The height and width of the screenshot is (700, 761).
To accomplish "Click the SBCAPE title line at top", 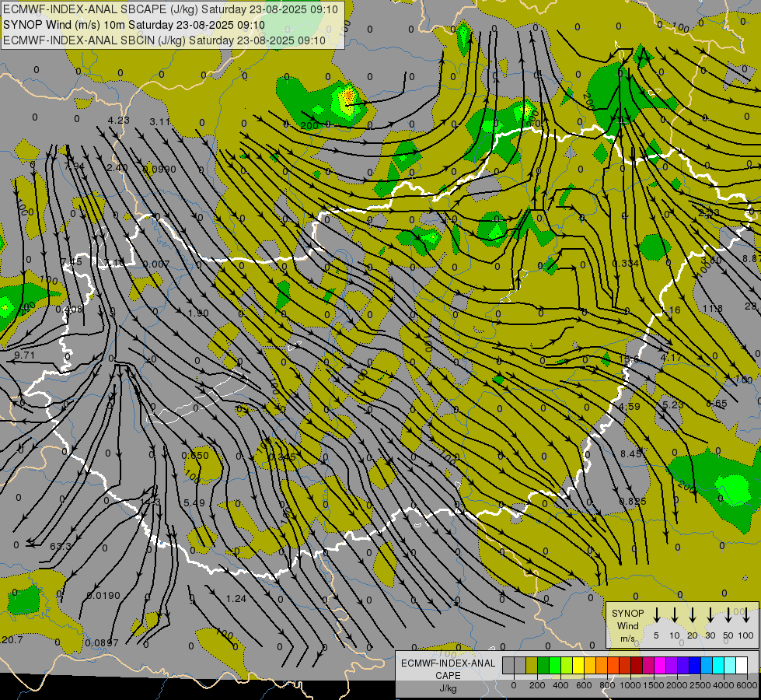I will (x=170, y=9).
